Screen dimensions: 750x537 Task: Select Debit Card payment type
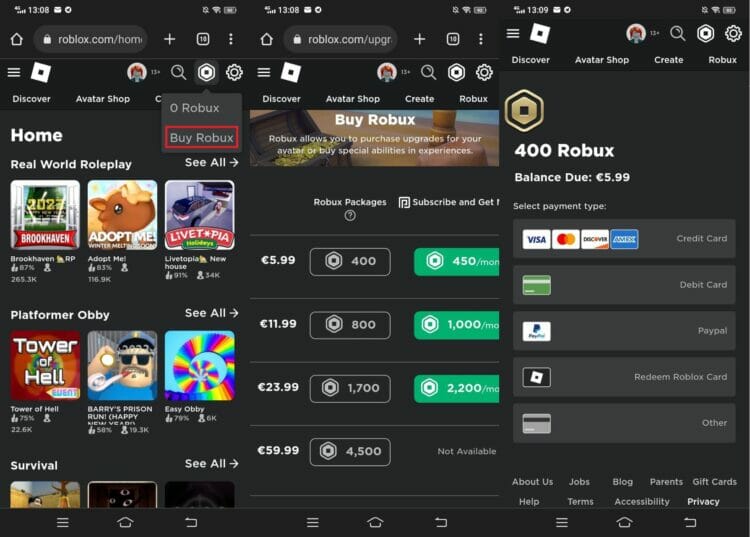point(624,285)
